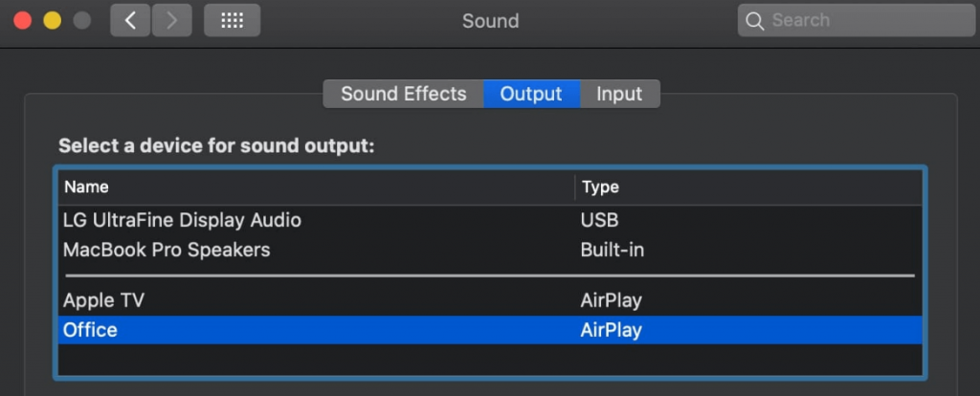Click the forward navigation arrow
This screenshot has width=980, height=396.
(x=171, y=20)
